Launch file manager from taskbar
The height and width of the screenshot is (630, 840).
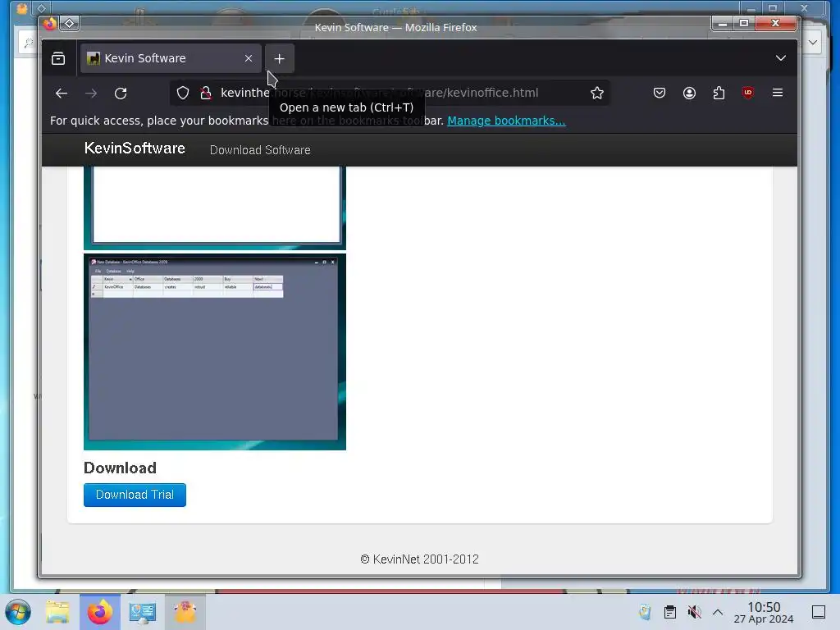click(x=57, y=612)
